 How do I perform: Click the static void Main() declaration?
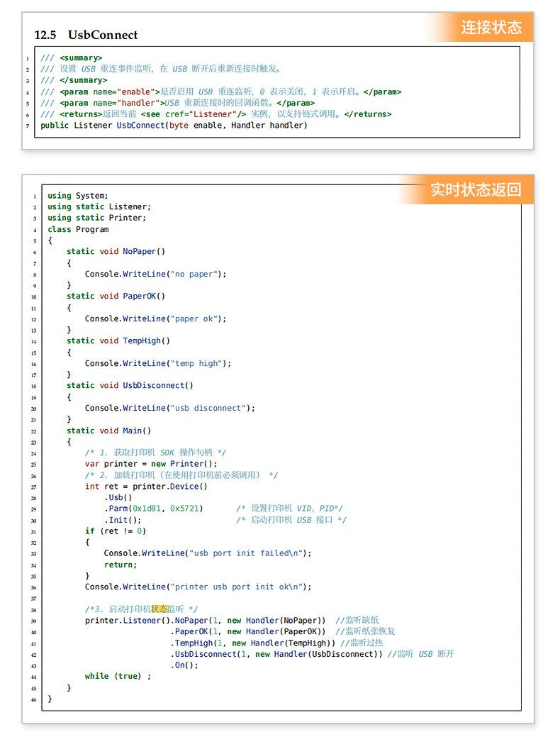click(109, 431)
